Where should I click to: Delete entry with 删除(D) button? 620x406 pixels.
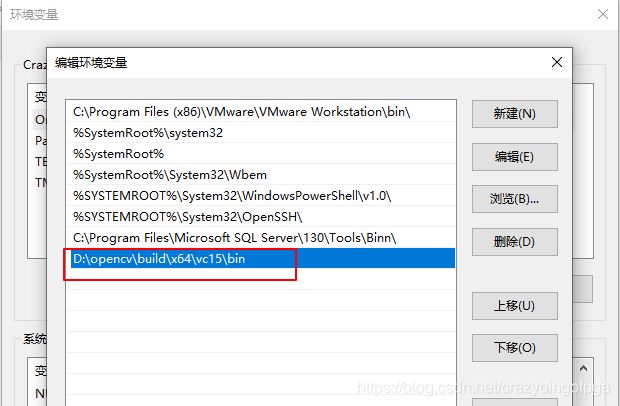[x=514, y=242]
